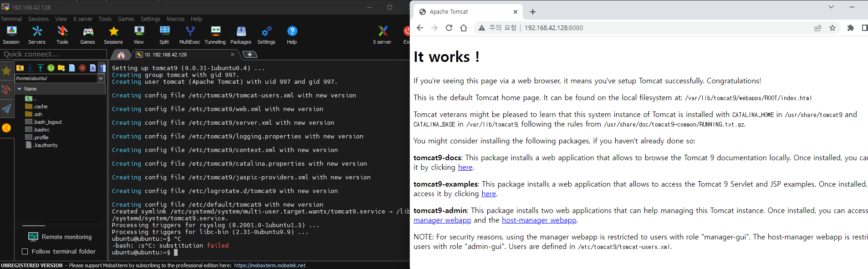Open the host-manager webapp link
Image resolution: width=868 pixels, height=269 pixels.
pos(539,220)
